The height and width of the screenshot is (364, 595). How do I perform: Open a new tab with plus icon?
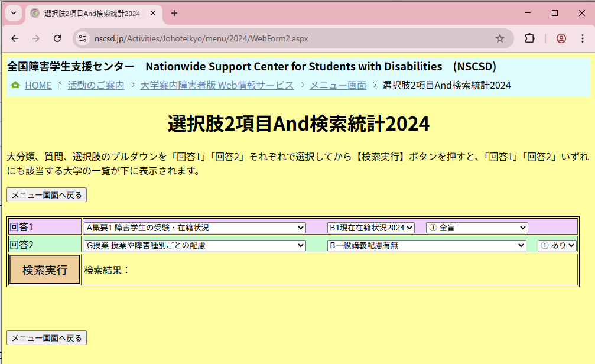[x=174, y=13]
